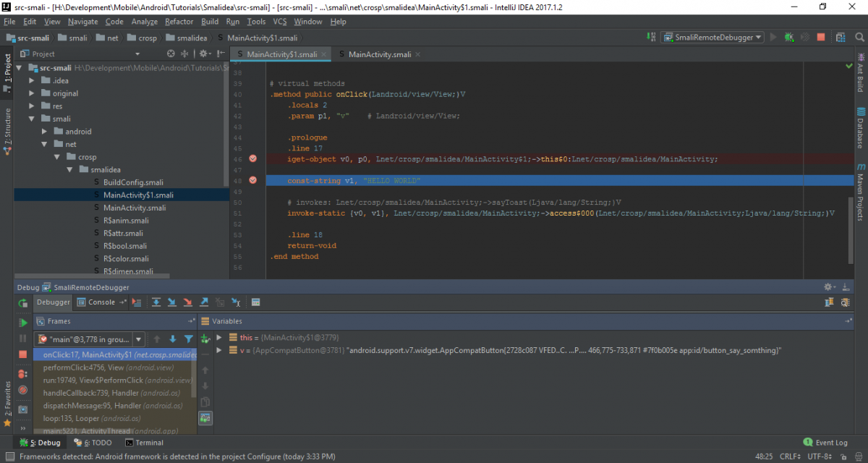The width and height of the screenshot is (868, 463).
Task: Stop the debug session from the debug sidebar
Action: tap(23, 354)
